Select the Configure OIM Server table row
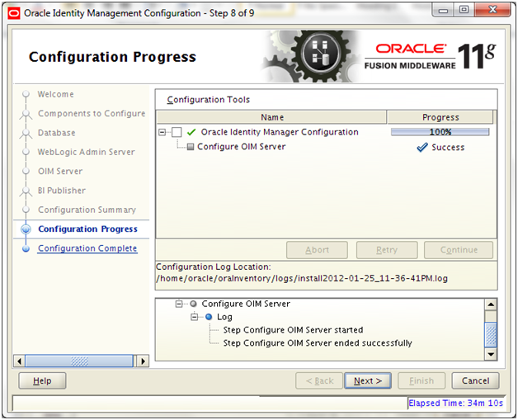This screenshot has width=518, height=420. [x=326, y=147]
